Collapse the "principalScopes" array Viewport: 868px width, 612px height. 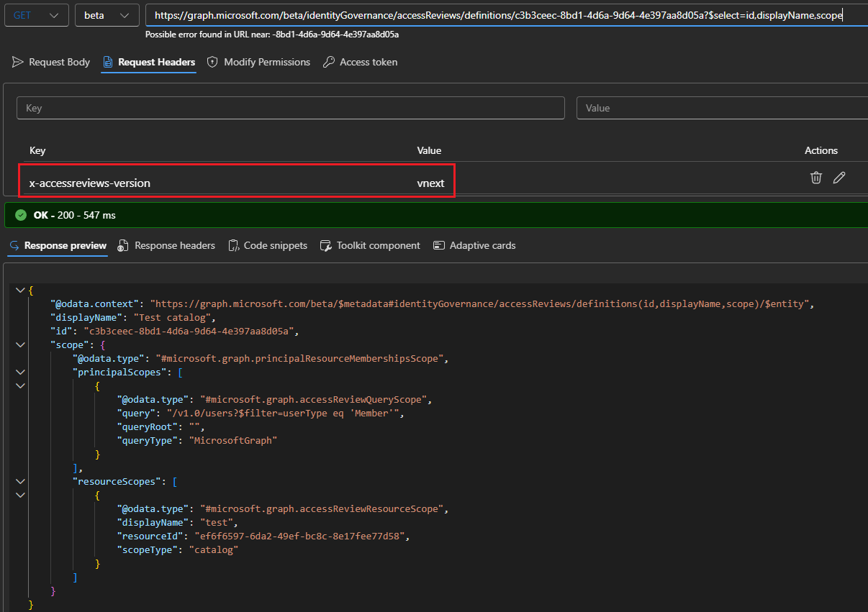click(19, 373)
